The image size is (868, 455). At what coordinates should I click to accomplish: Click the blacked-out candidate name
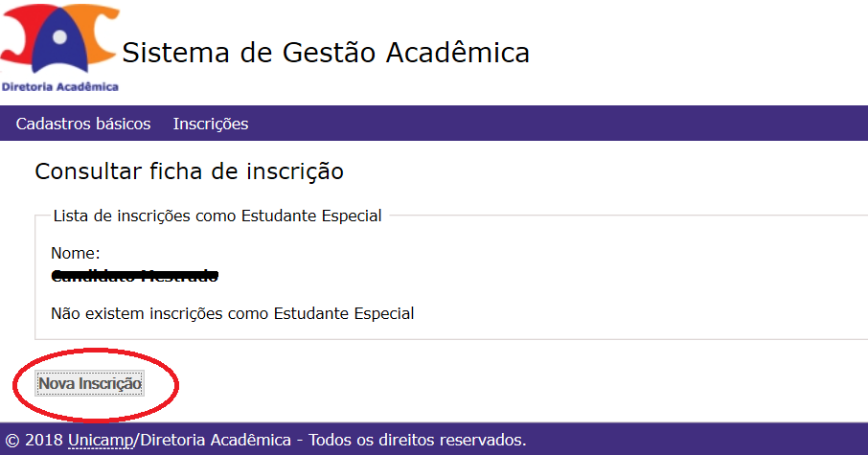pos(134,275)
